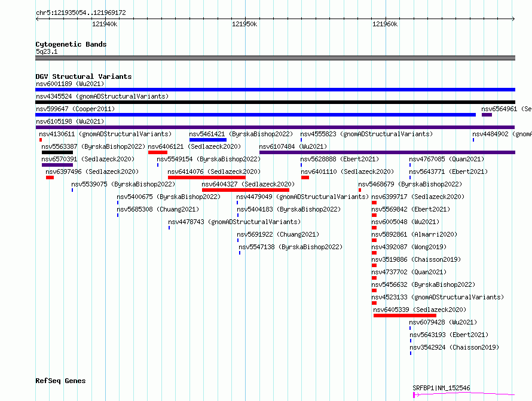Open nsv5563387 (ByrskaBishop2022) variant
Viewport: 532px width, 401px height.
pos(93,146)
